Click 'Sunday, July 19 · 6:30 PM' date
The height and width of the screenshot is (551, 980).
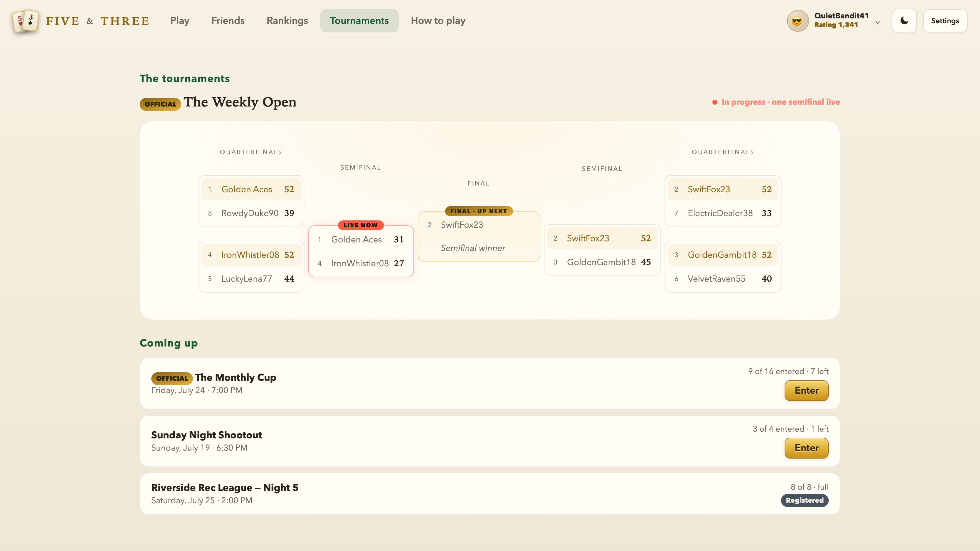(x=199, y=448)
